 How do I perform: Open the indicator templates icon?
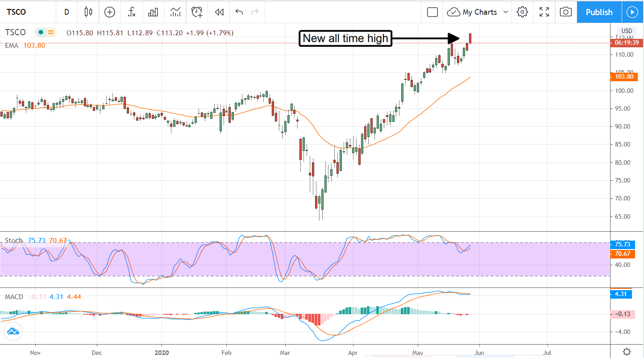coord(175,12)
